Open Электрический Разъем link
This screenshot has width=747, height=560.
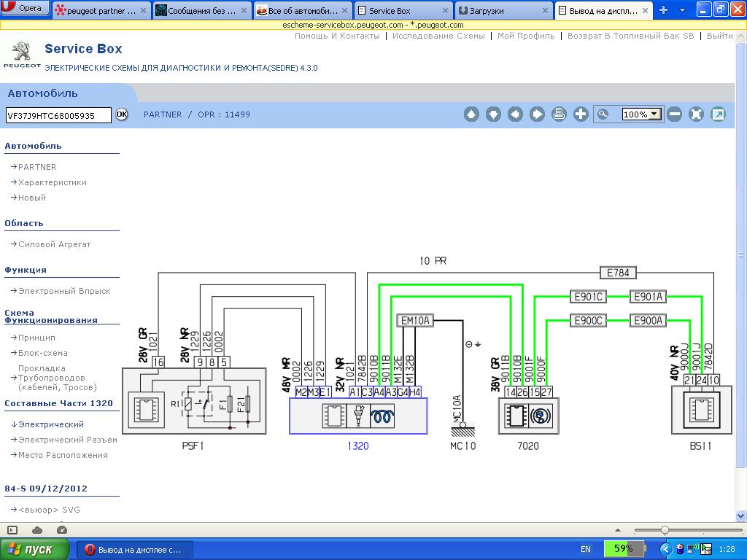click(68, 440)
